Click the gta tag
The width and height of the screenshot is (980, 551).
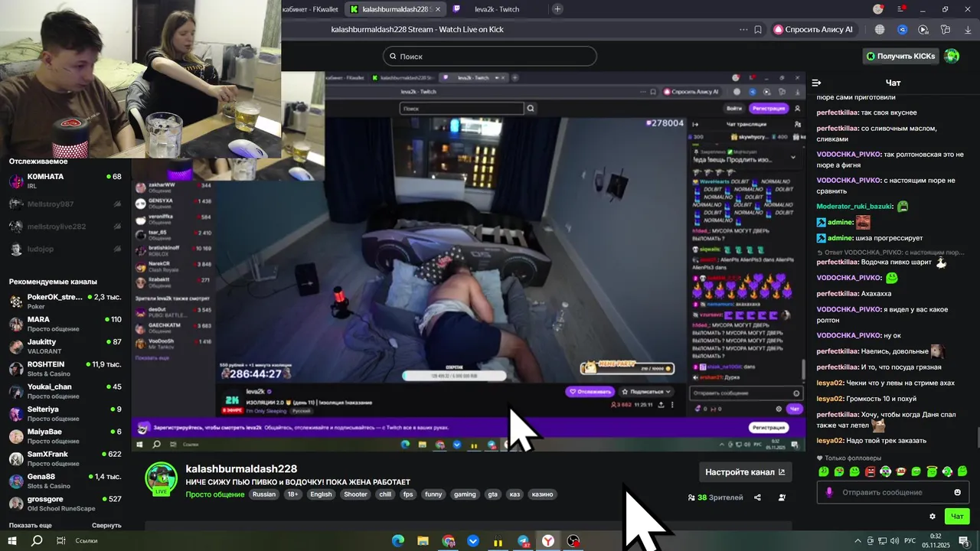click(x=492, y=494)
